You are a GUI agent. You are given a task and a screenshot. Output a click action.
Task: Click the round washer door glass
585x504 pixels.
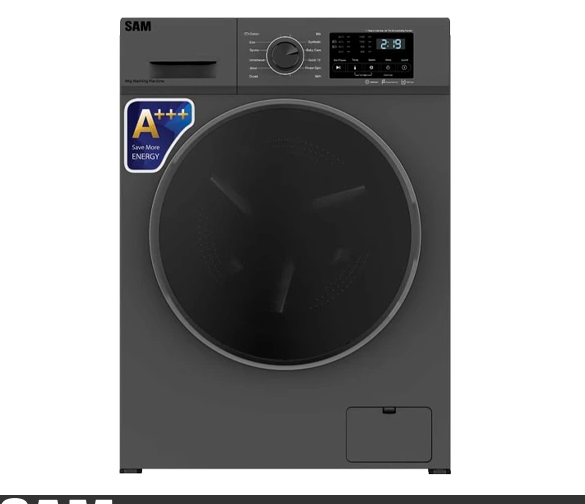pyautogui.click(x=285, y=234)
